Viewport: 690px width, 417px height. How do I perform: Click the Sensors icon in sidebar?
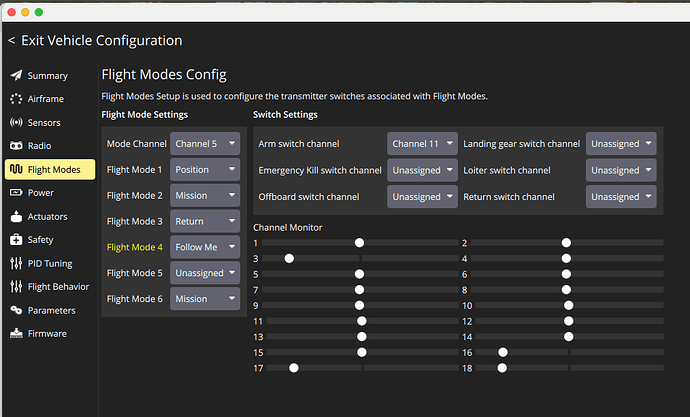(x=16, y=123)
